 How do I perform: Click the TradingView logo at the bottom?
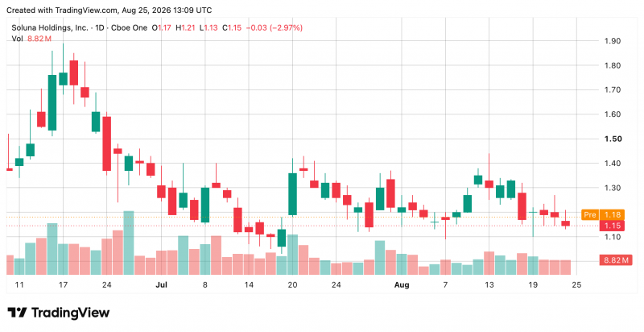coord(59,313)
